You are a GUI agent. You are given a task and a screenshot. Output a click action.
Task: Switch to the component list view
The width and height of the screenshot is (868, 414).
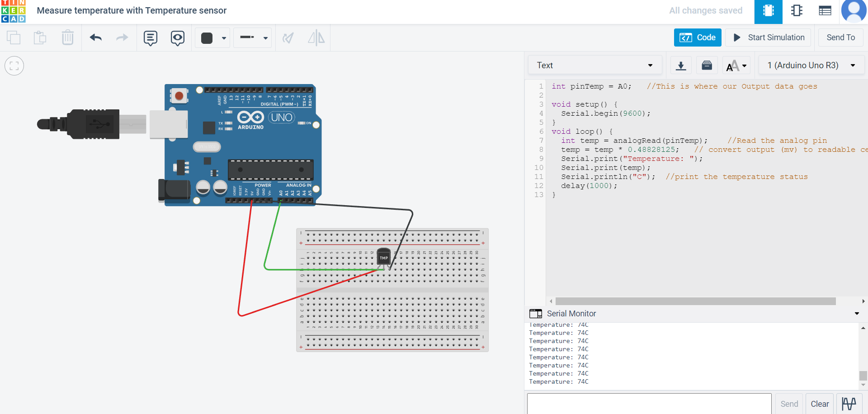(x=825, y=11)
